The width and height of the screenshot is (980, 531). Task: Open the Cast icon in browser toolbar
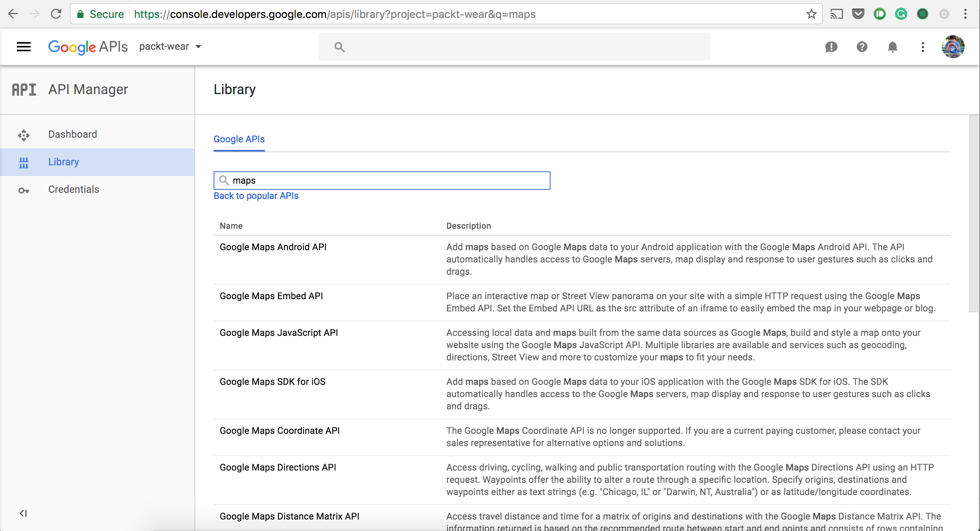pyautogui.click(x=837, y=14)
